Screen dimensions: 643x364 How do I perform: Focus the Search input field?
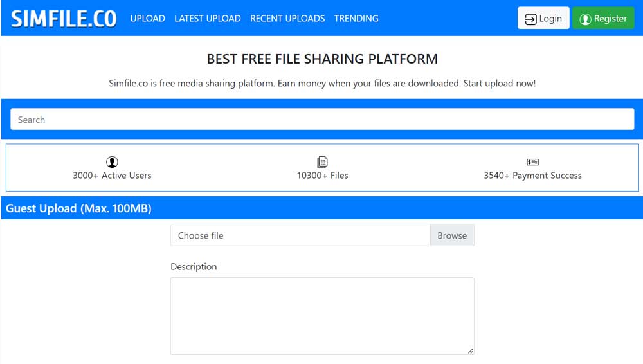coord(322,120)
